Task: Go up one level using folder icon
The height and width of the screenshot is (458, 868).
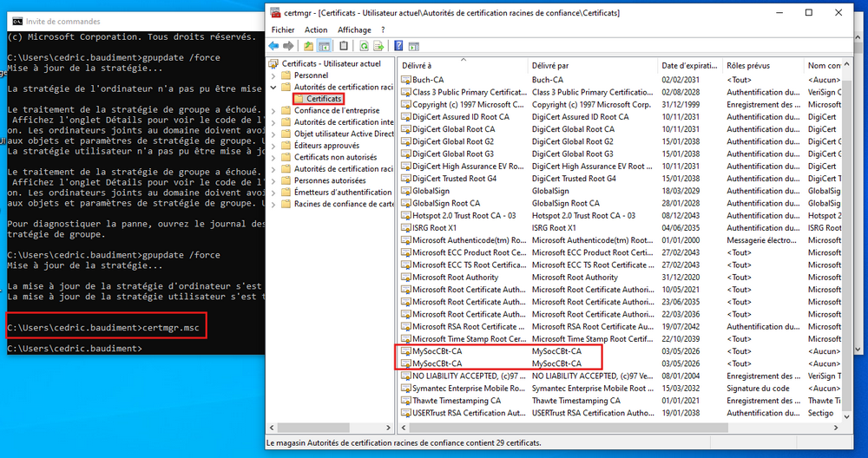Action: (309, 46)
